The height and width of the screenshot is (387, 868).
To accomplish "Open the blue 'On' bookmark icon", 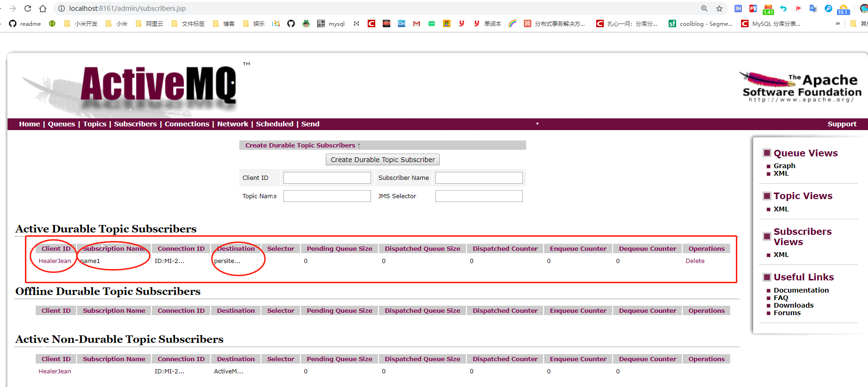I will [x=402, y=23].
